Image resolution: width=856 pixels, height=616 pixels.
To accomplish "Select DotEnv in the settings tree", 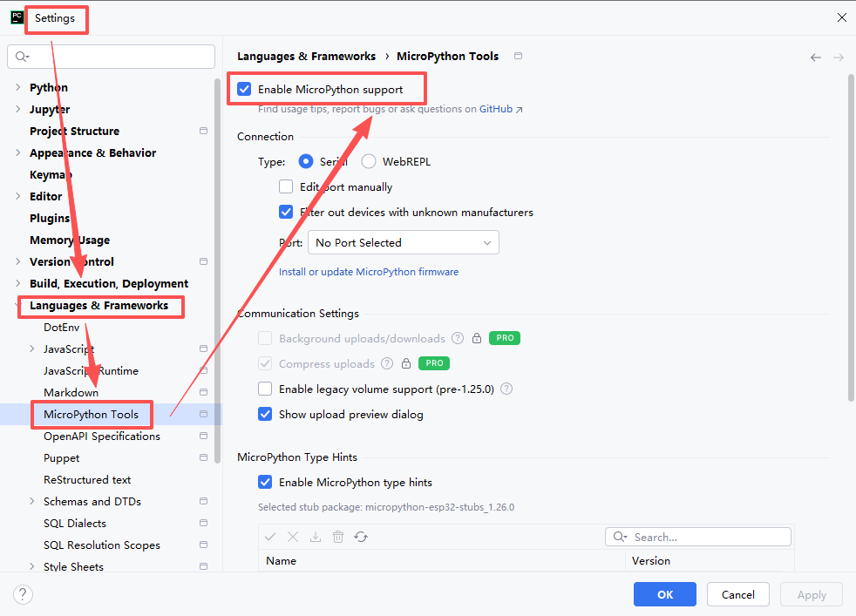I will tap(62, 328).
